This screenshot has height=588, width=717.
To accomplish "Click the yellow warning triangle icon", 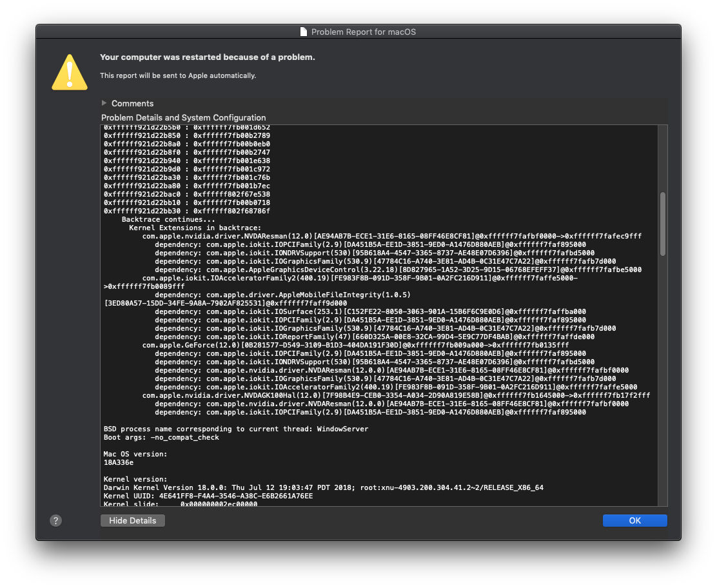I will (70, 72).
